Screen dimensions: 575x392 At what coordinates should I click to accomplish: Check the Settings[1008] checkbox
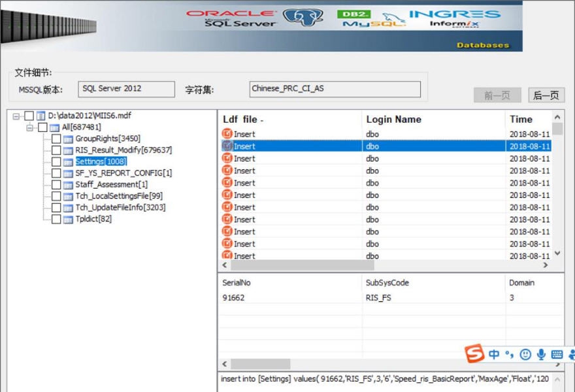point(56,161)
